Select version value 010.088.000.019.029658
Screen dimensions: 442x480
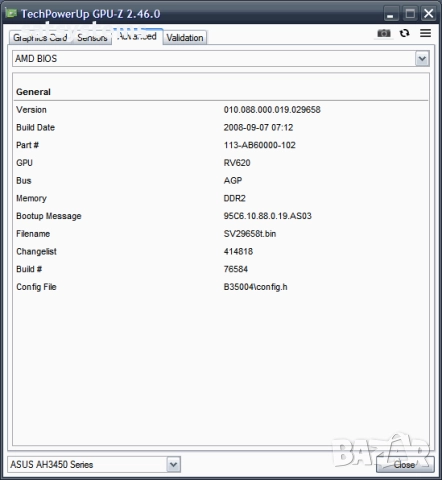click(272, 110)
